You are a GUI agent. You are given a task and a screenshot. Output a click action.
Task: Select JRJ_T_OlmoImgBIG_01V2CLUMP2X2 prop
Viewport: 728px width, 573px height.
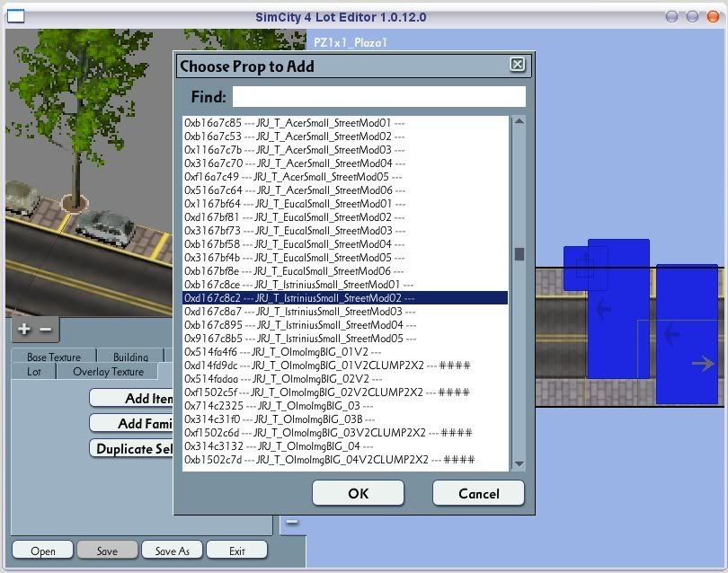coord(345,366)
